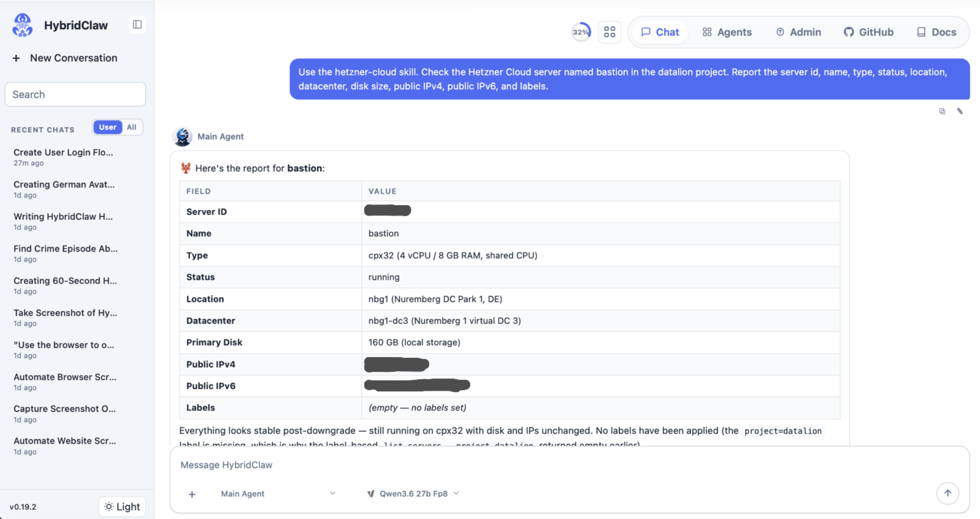Image resolution: width=980 pixels, height=519 pixels.
Task: Focus the Message HybridClaw input
Action: pyautogui.click(x=569, y=465)
